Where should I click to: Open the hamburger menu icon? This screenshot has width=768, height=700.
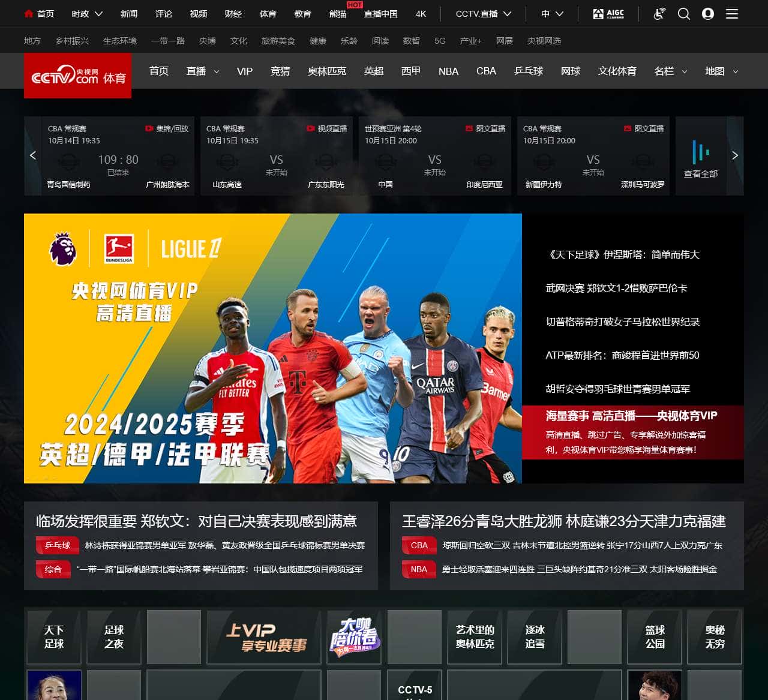click(x=732, y=14)
